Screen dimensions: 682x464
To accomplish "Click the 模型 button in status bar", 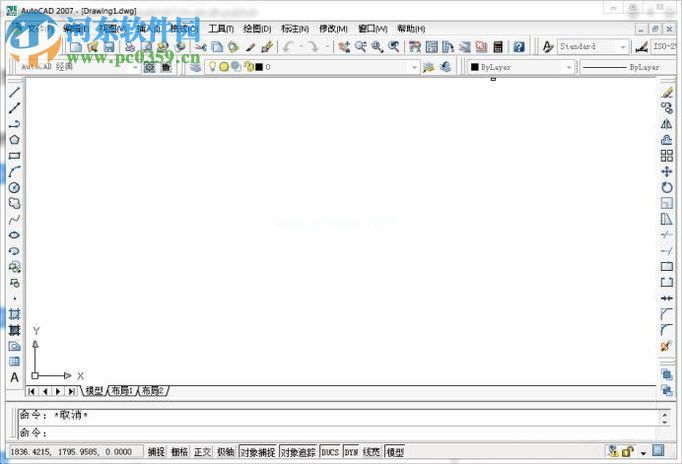I will click(x=395, y=452).
